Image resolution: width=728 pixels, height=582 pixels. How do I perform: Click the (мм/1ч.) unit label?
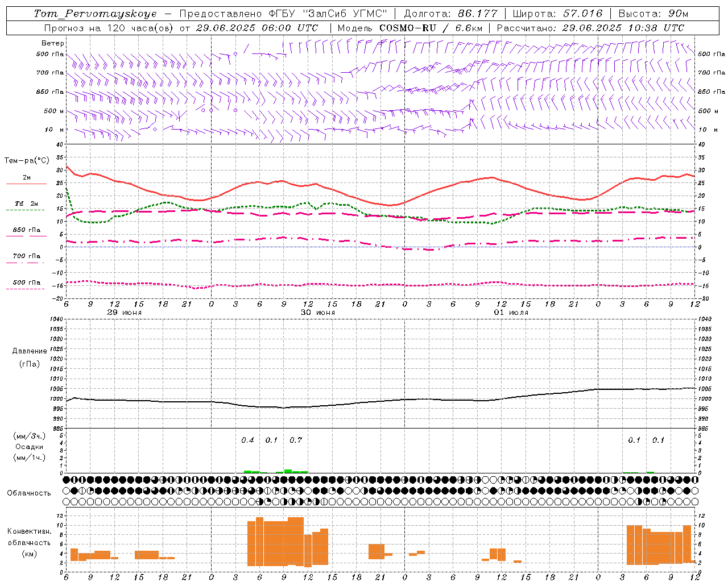pos(30,458)
